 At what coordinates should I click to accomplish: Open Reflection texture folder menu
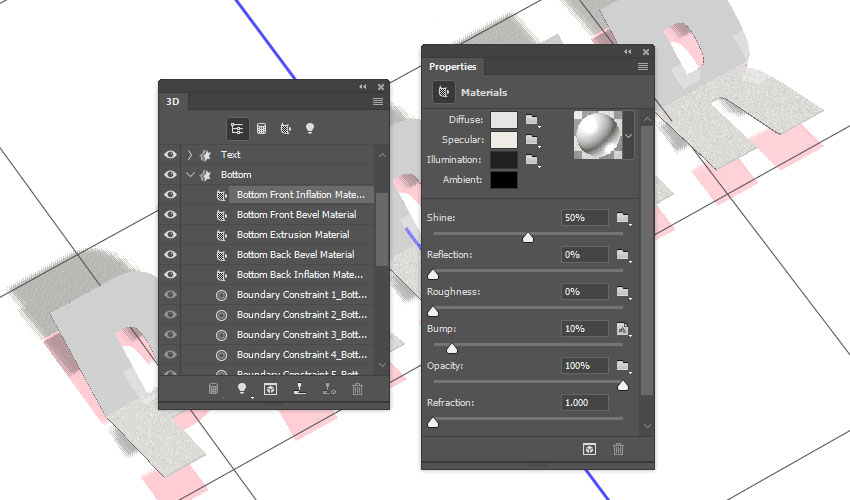[623, 255]
